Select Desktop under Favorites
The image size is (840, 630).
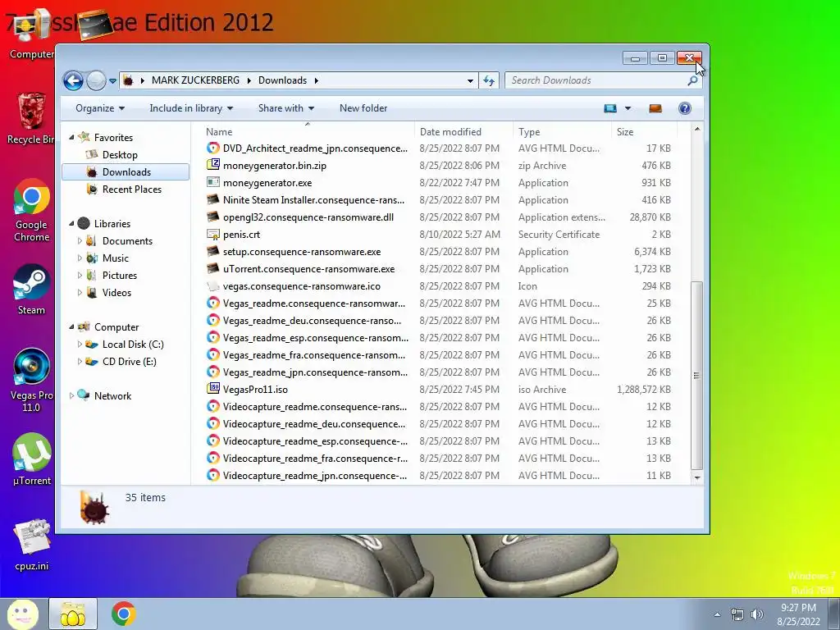point(120,155)
